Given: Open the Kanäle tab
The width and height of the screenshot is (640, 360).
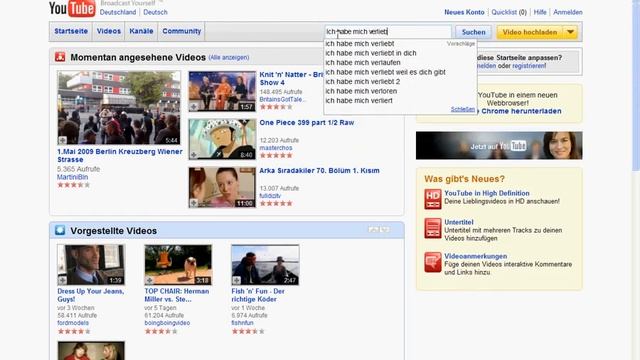Looking at the screenshot, I should [141, 31].
